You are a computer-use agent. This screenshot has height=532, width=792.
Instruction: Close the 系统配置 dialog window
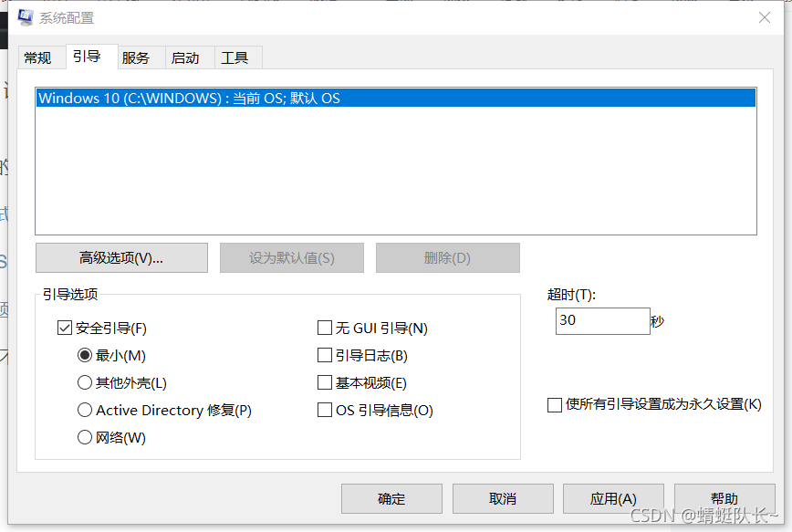(x=765, y=17)
